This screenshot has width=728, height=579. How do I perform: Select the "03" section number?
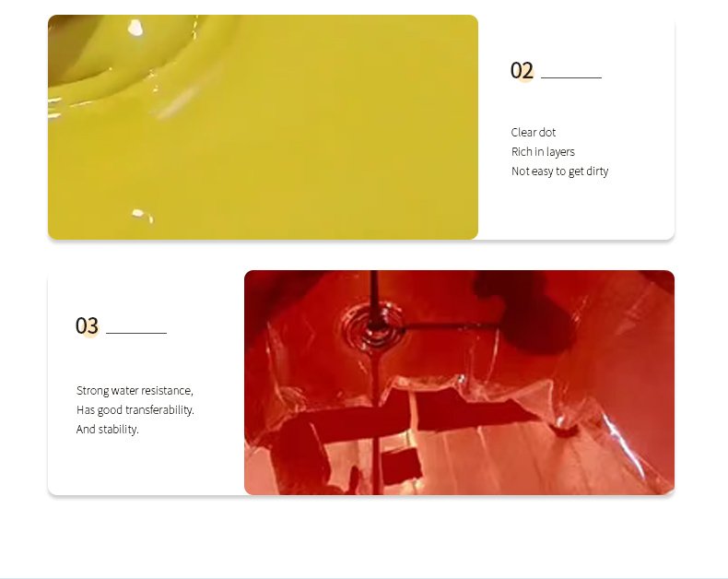pyautogui.click(x=87, y=325)
